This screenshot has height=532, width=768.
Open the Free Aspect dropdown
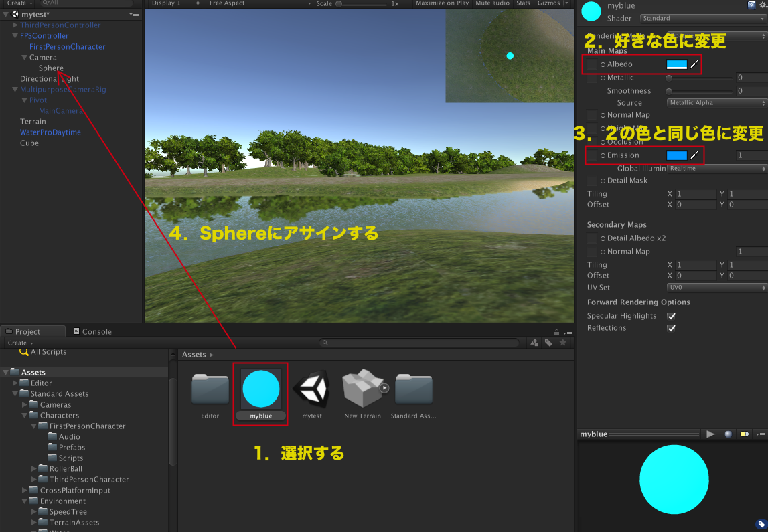(x=259, y=3)
